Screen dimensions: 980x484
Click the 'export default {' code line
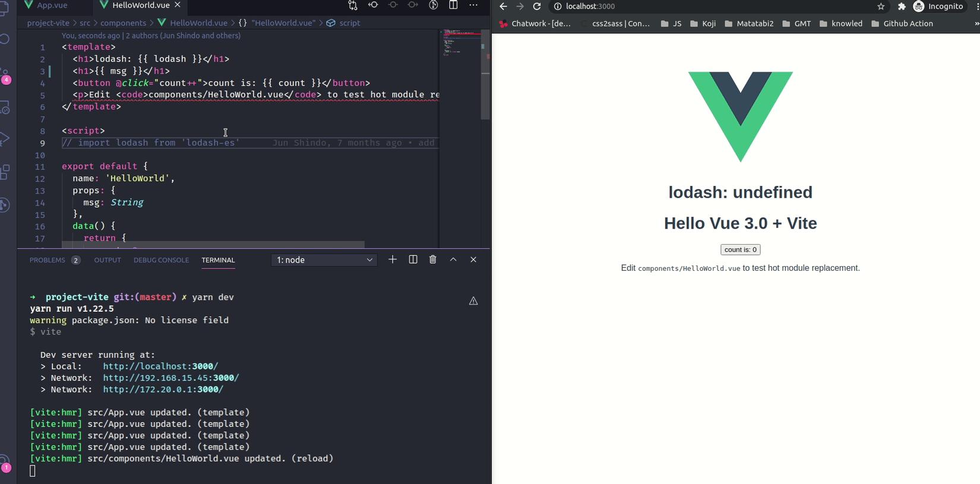[x=105, y=166]
